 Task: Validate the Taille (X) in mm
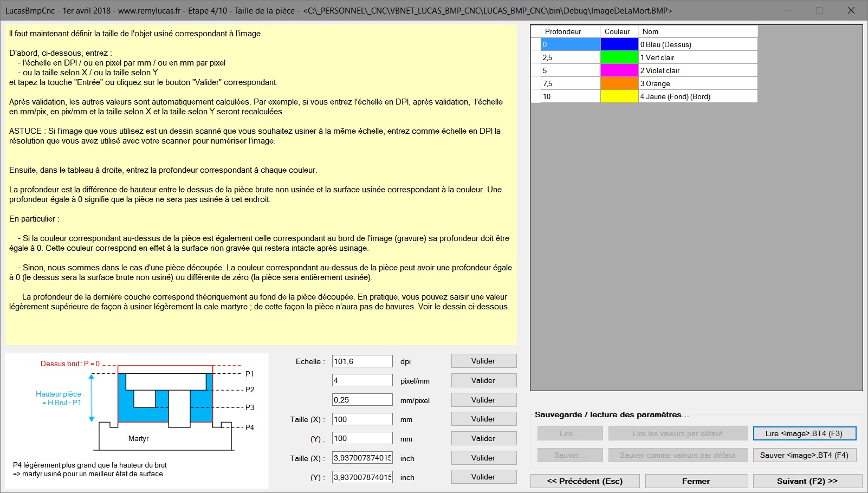point(483,419)
